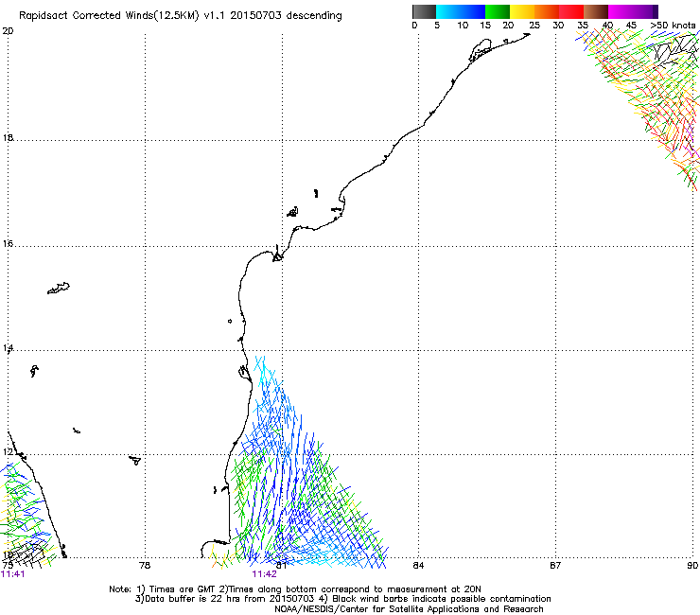Click the longitude axis label '87'
The image size is (700, 615).
click(x=555, y=566)
